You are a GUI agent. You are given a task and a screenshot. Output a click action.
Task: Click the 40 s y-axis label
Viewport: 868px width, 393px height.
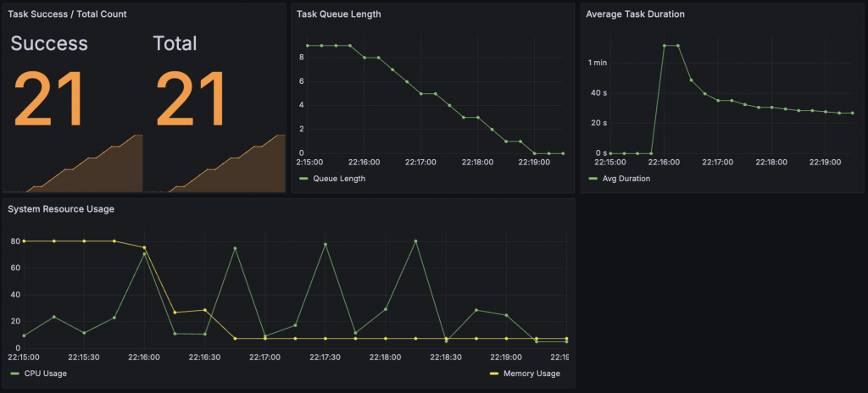[599, 93]
